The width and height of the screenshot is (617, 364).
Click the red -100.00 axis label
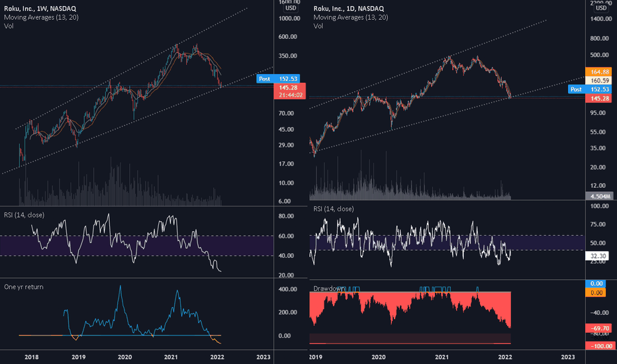[x=599, y=346]
